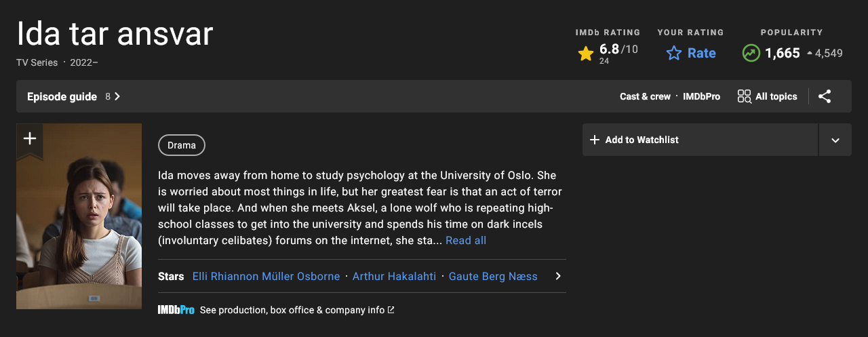Open Cast & crew
868x337 pixels.
click(645, 96)
